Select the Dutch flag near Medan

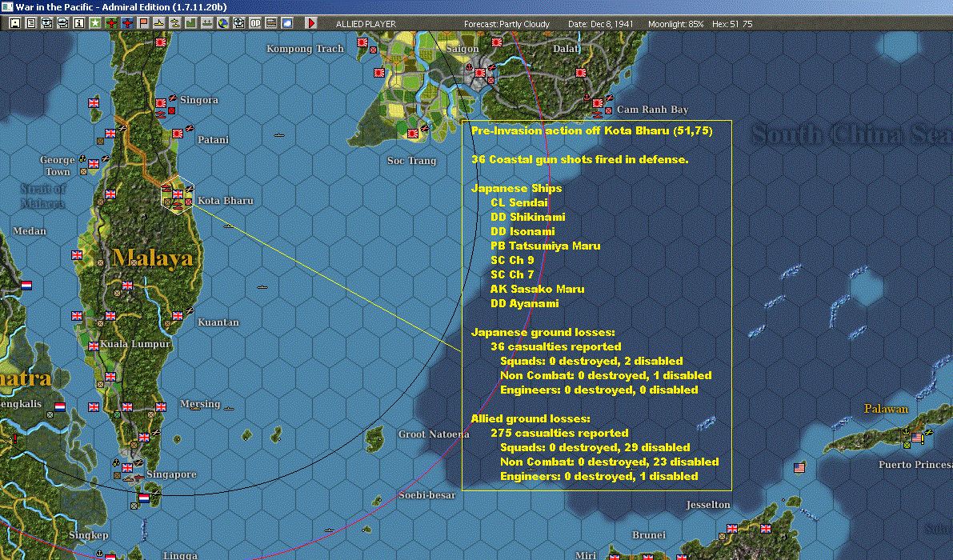point(26,285)
